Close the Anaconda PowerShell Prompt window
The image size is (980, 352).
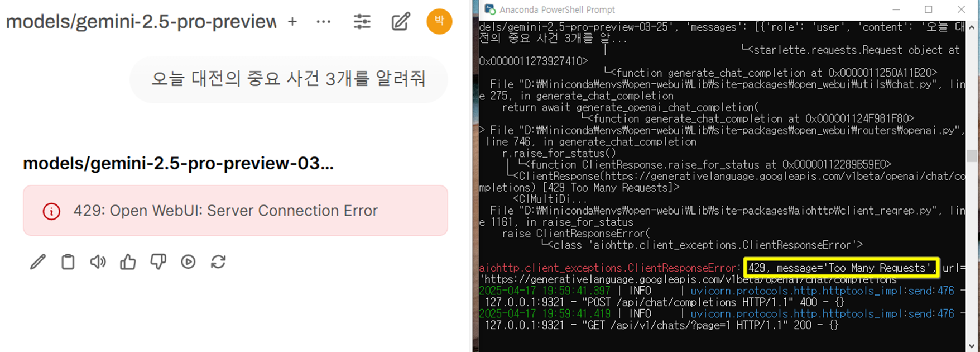pyautogui.click(x=961, y=9)
